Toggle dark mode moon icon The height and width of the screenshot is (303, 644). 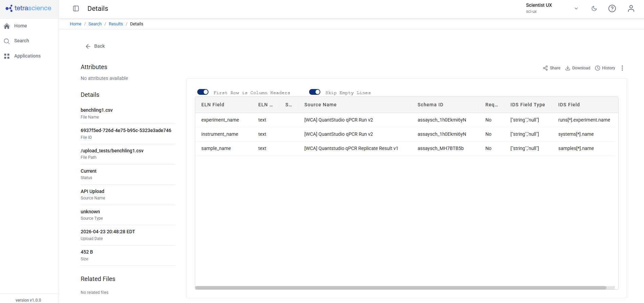tap(594, 8)
